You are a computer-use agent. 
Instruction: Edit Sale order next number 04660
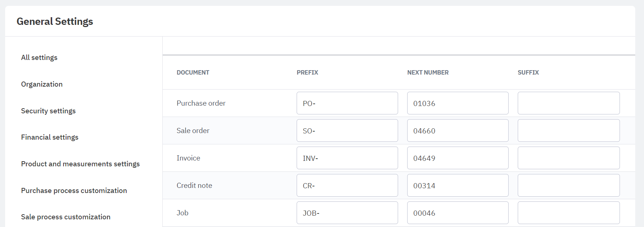click(x=458, y=131)
